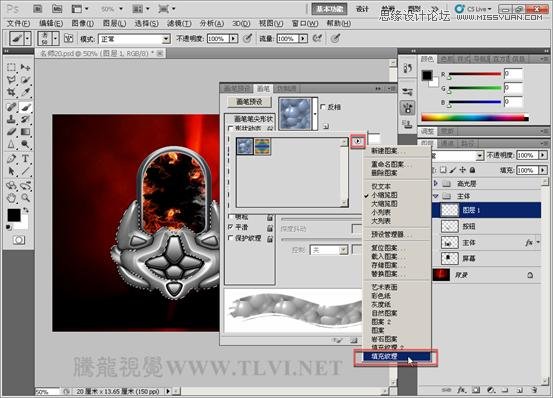This screenshot has height=398, width=553.
Task: Open the tool preset picker arrow
Action: [x=28, y=38]
